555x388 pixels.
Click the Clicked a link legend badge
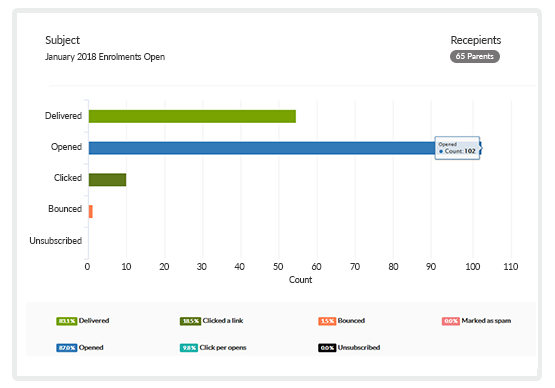190,321
